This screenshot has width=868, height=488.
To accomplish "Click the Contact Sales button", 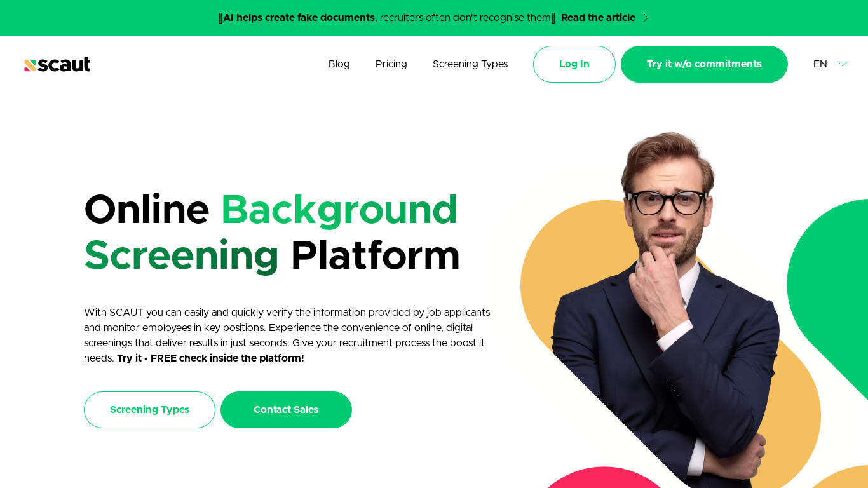I will (286, 410).
